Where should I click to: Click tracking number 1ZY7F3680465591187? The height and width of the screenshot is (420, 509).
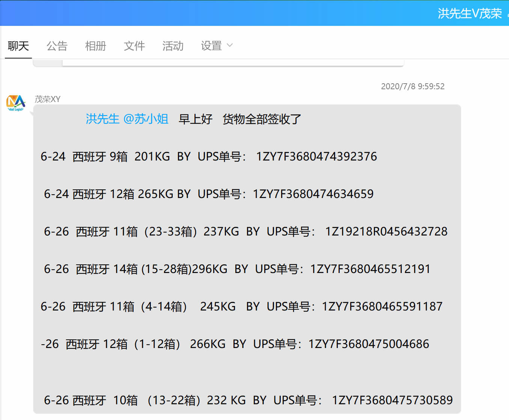tap(382, 306)
